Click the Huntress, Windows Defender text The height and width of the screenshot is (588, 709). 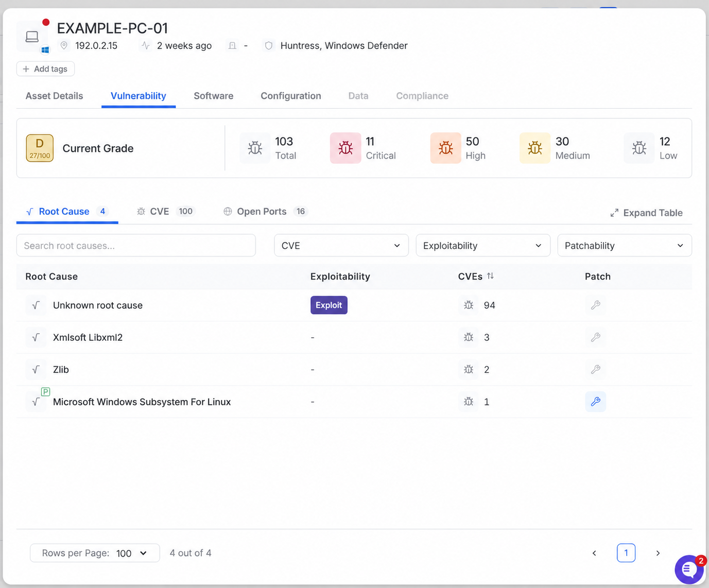(x=344, y=46)
